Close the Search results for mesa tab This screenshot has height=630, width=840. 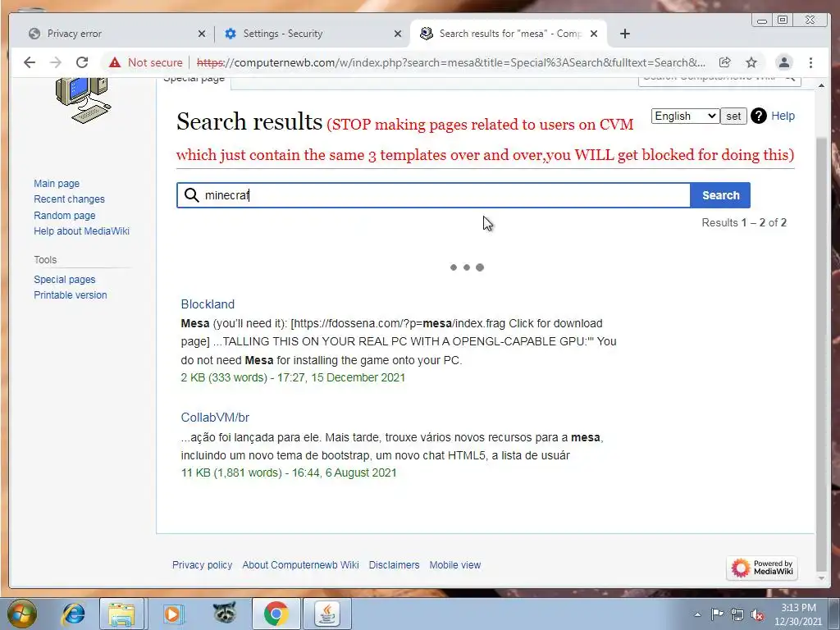pos(594,34)
